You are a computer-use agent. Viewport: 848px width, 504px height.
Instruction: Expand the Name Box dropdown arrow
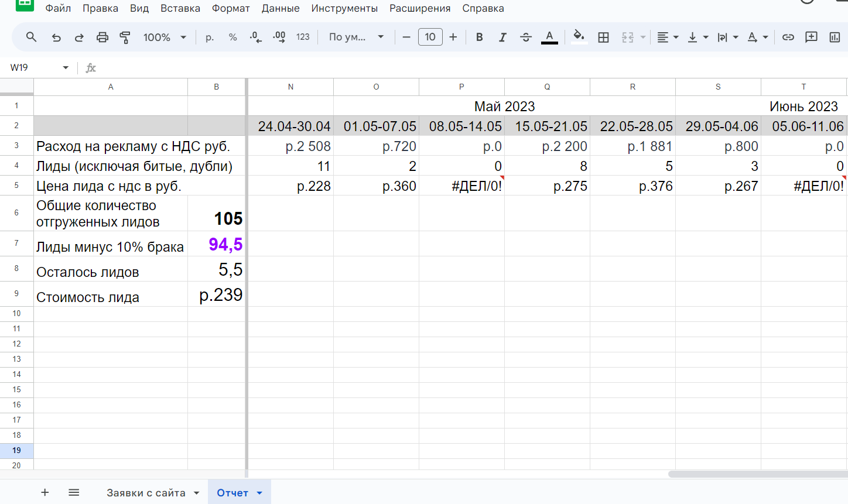tap(66, 68)
